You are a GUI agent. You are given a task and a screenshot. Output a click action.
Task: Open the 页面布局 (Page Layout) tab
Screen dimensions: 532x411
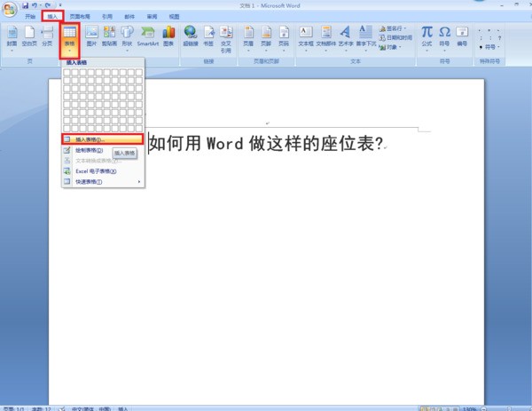coord(80,16)
